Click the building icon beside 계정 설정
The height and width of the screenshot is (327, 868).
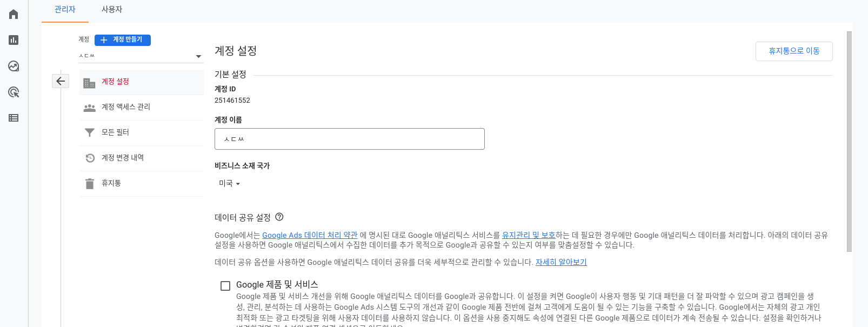(x=89, y=83)
